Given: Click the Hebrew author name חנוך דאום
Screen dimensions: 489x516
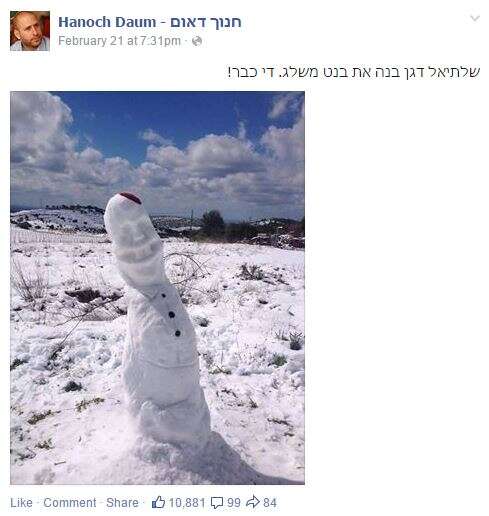Looking at the screenshot, I should (206, 22).
